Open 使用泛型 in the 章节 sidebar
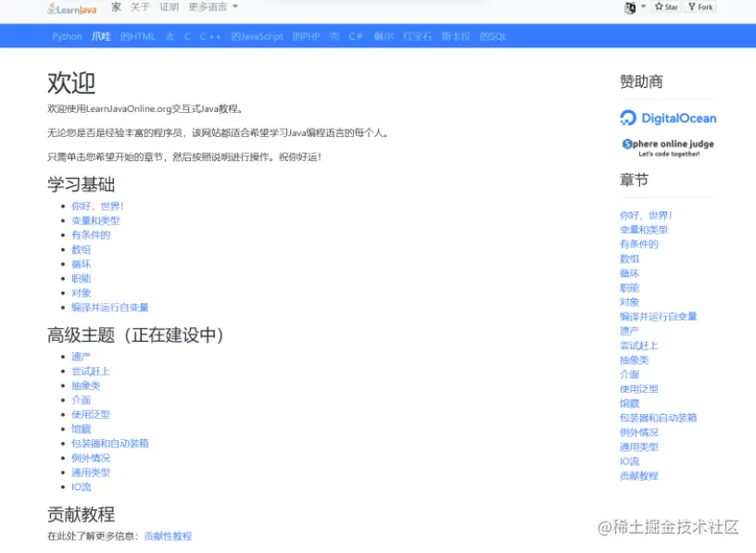Viewport: 756px width, 553px height. point(639,389)
